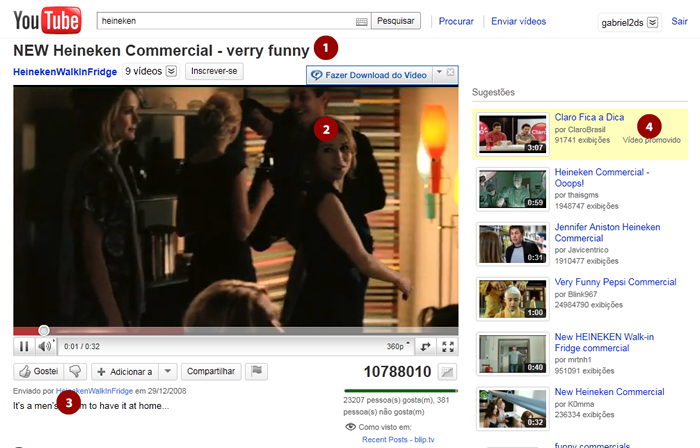Click the Inscrever-se button
The image size is (700, 448).
pyautogui.click(x=214, y=71)
